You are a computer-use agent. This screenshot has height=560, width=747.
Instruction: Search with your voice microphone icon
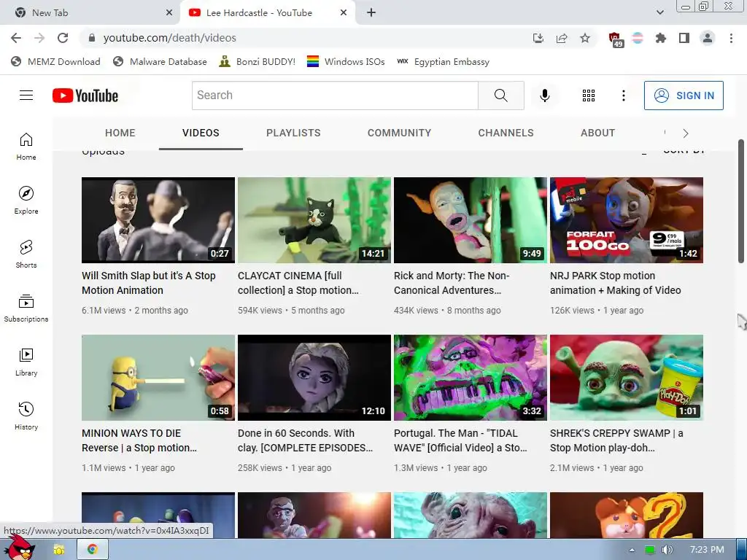[x=544, y=96]
